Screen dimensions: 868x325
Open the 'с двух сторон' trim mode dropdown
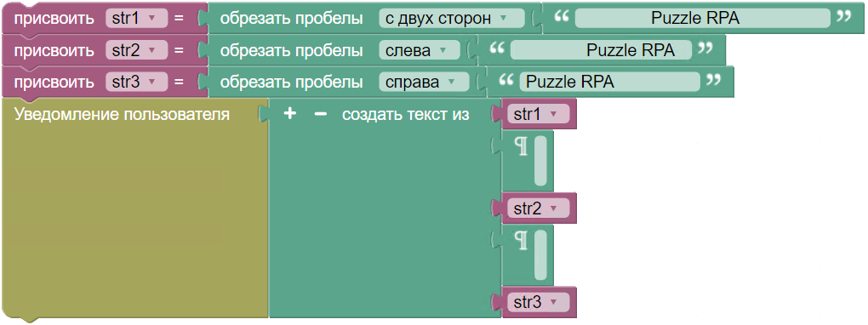tap(452, 18)
